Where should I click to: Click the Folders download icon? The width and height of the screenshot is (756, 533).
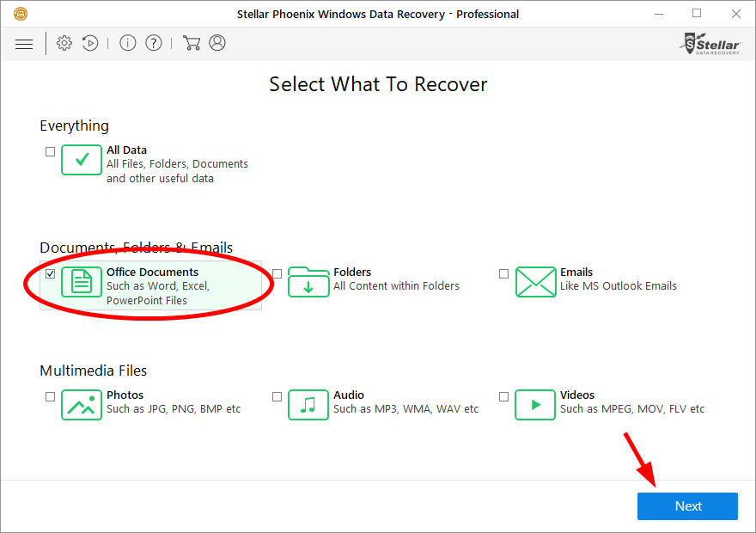(308, 282)
